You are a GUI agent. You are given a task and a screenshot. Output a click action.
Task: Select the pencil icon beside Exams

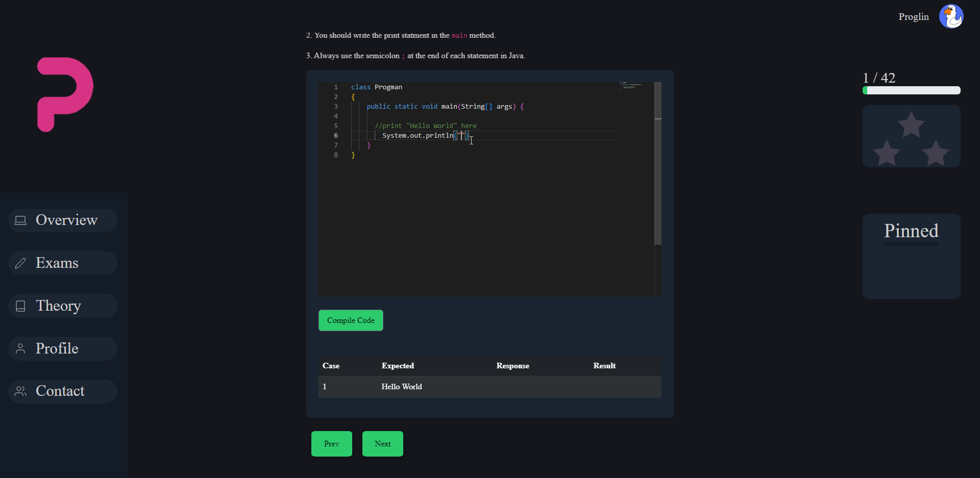(20, 263)
